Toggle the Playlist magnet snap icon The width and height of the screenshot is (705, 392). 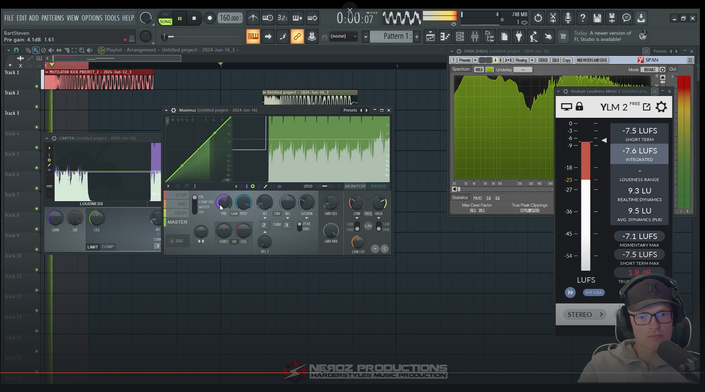16,50
